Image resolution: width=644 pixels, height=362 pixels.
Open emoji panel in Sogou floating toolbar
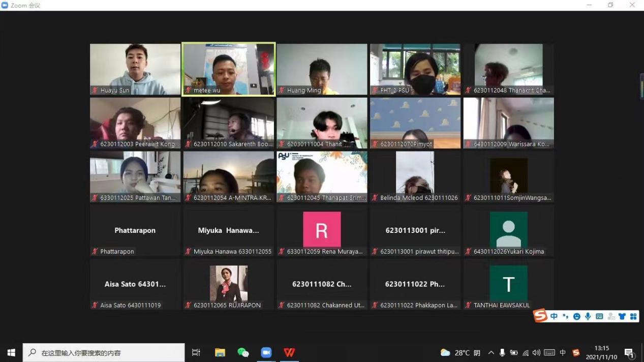(576, 316)
